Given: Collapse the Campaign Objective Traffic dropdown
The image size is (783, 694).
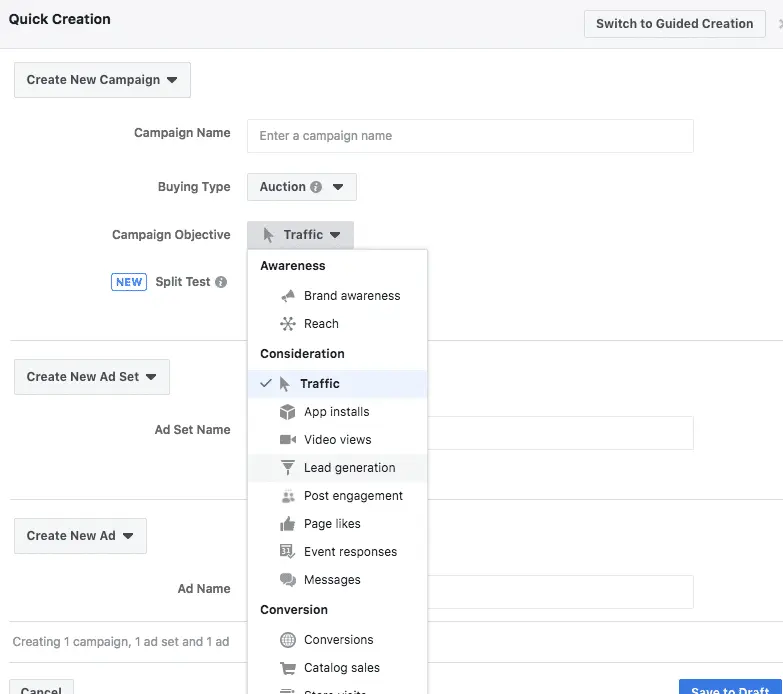Looking at the screenshot, I should 300,235.
